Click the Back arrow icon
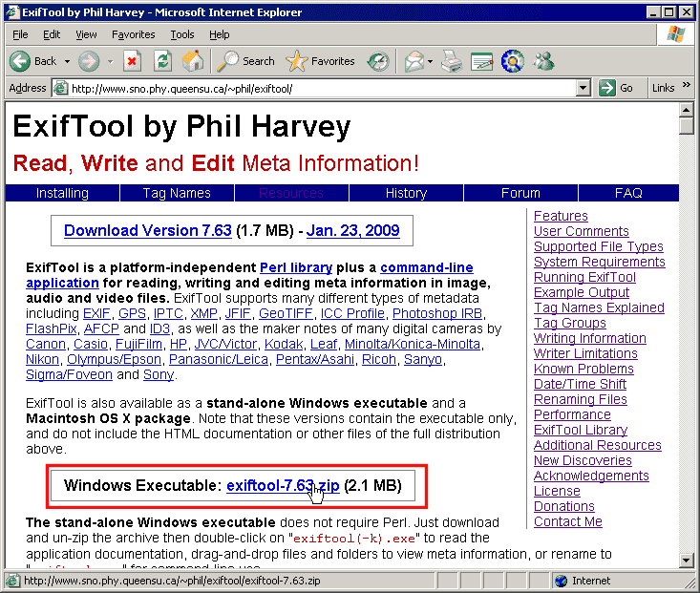 coord(20,61)
